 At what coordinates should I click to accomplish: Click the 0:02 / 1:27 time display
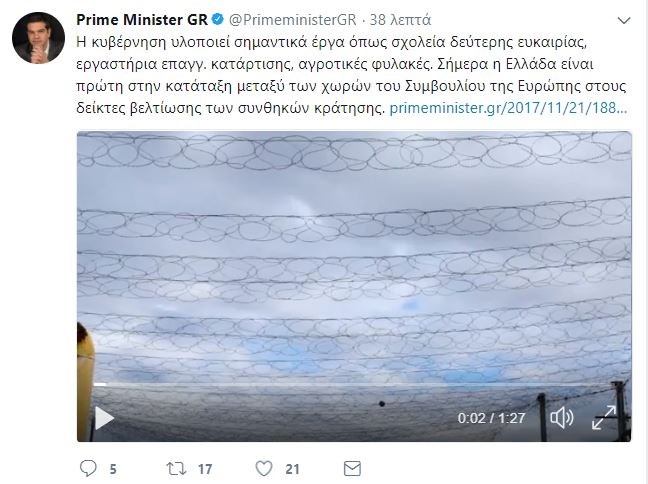click(491, 418)
